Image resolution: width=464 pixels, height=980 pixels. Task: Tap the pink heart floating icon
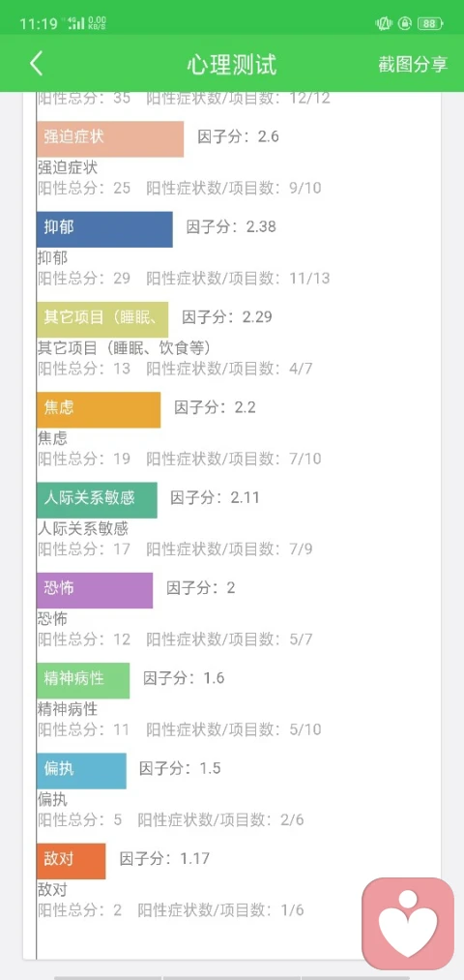pos(408,924)
